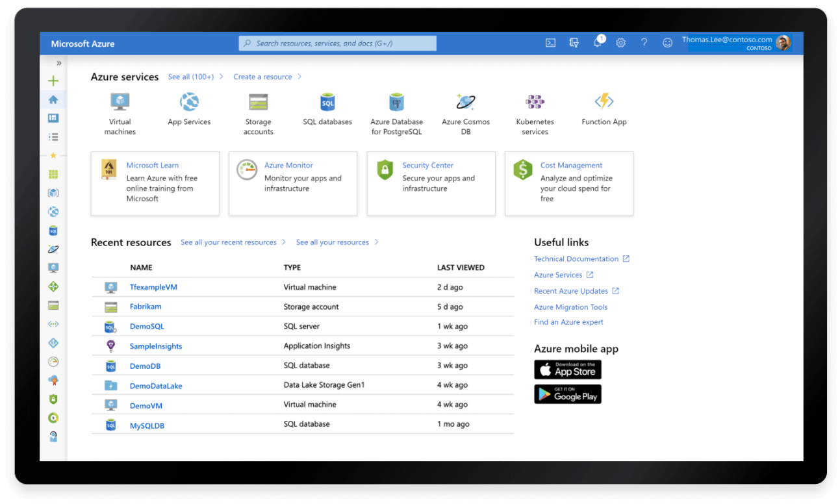This screenshot has height=504, width=840.
Task: Click the NAME column header
Action: 141,268
